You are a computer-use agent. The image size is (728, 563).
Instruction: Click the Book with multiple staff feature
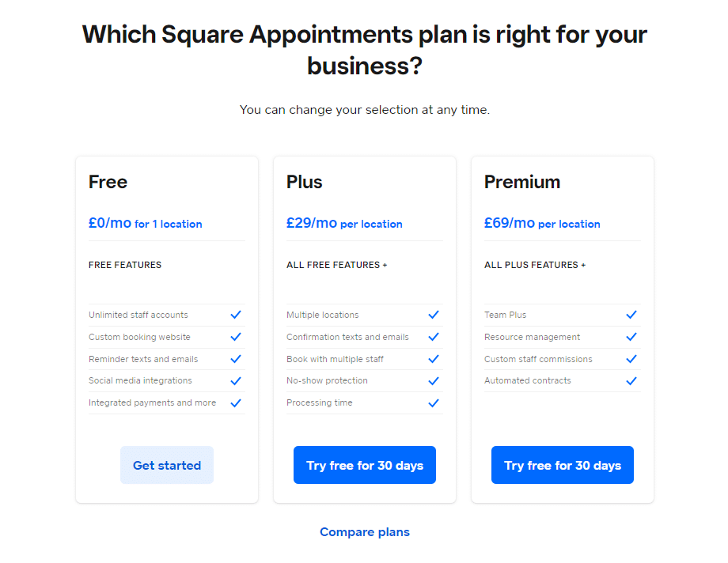tap(335, 359)
